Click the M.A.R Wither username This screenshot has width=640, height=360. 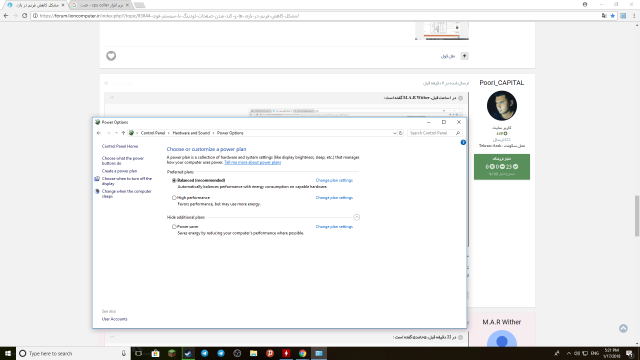[x=502, y=322]
